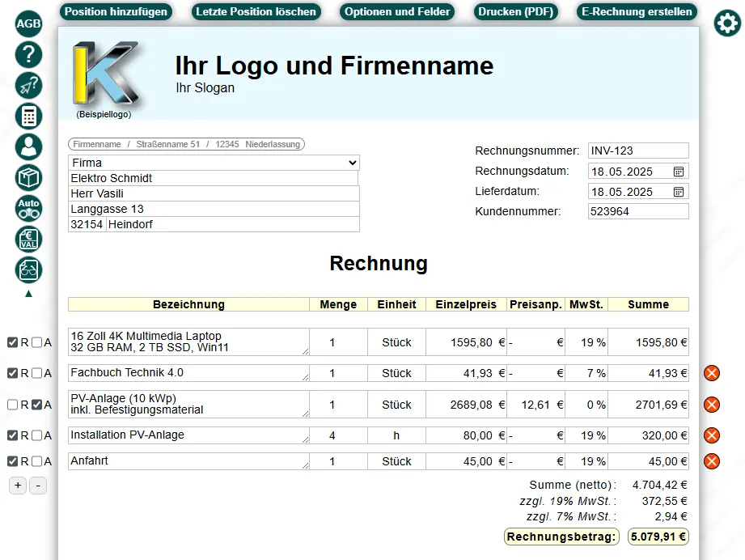Click the question mark help icon
The height and width of the screenshot is (560, 745).
[27, 54]
